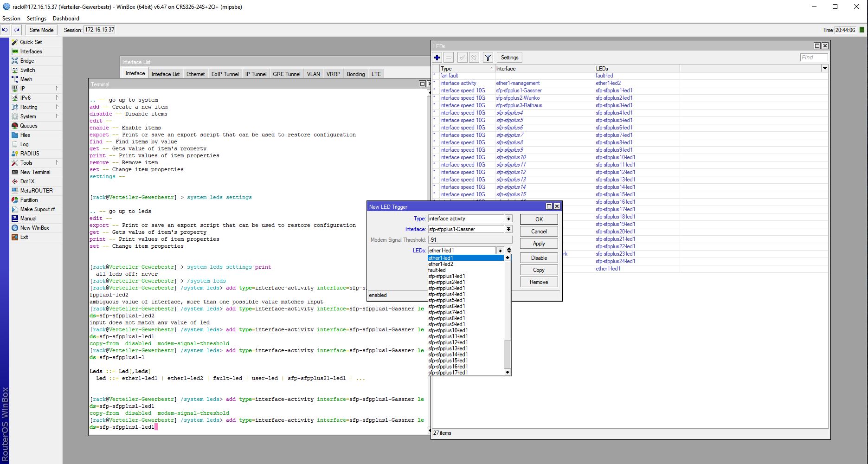Click the blue plus Add icon in LEDs
This screenshot has width=868, height=464.
tap(437, 58)
